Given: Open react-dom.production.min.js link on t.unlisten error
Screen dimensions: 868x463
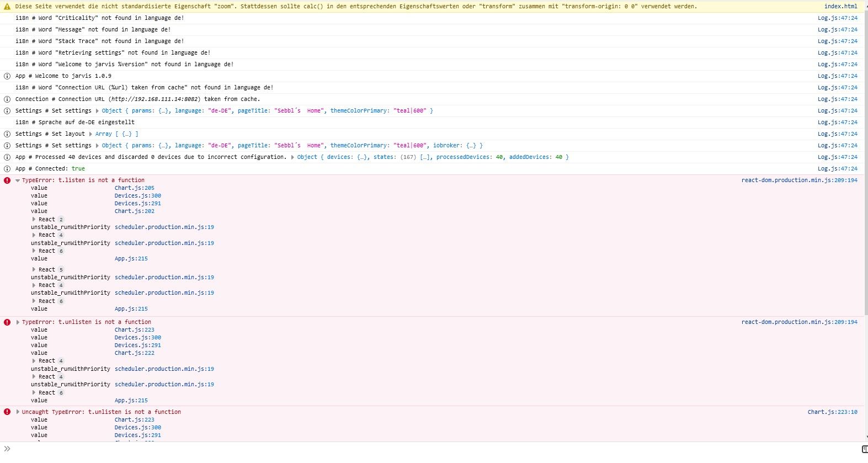Looking at the screenshot, I should click(x=799, y=322).
